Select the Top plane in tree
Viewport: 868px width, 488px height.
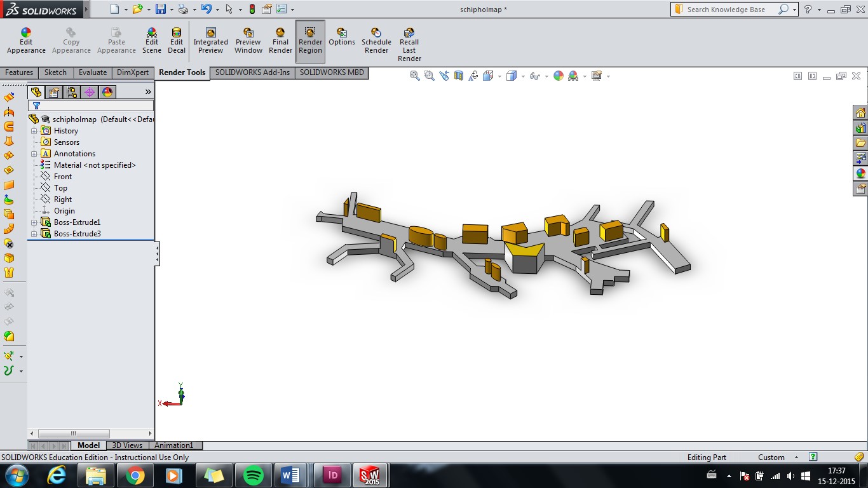point(60,188)
